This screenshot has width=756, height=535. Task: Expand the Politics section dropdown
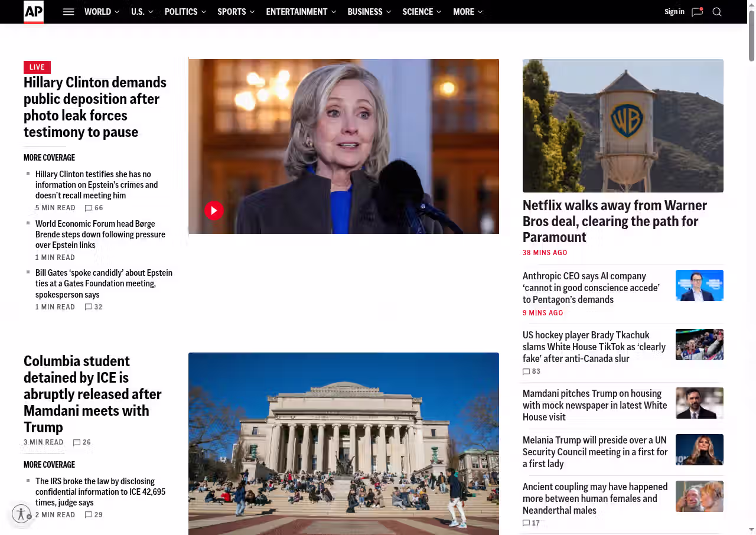185,12
